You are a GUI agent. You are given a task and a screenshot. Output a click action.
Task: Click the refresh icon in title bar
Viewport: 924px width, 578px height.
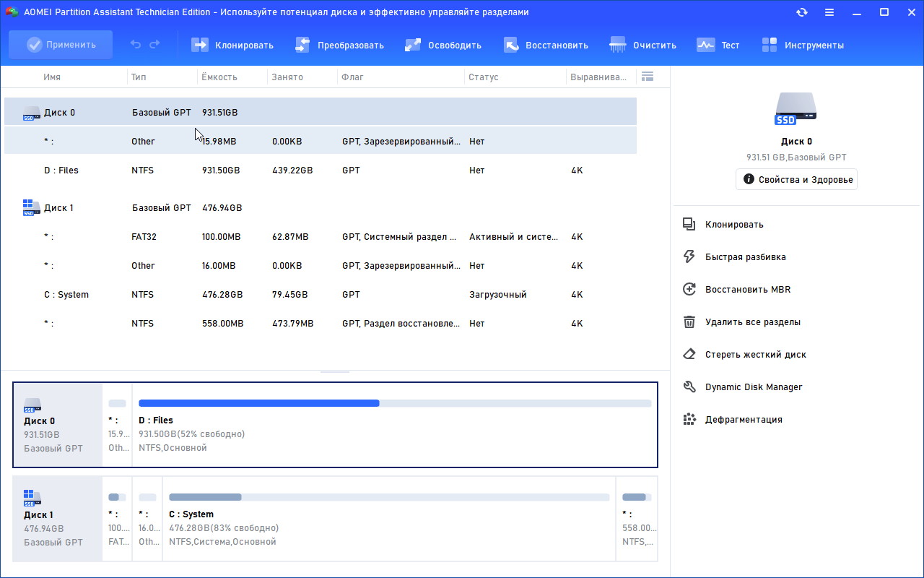pos(802,12)
